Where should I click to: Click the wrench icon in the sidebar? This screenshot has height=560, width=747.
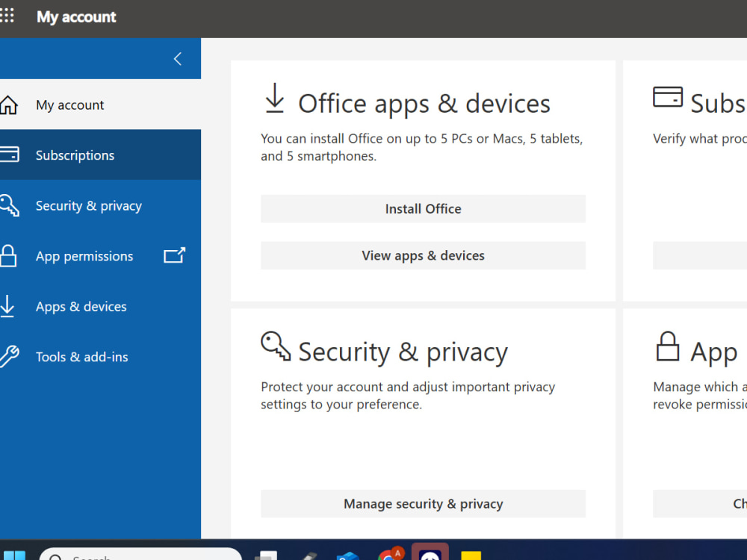coord(9,356)
